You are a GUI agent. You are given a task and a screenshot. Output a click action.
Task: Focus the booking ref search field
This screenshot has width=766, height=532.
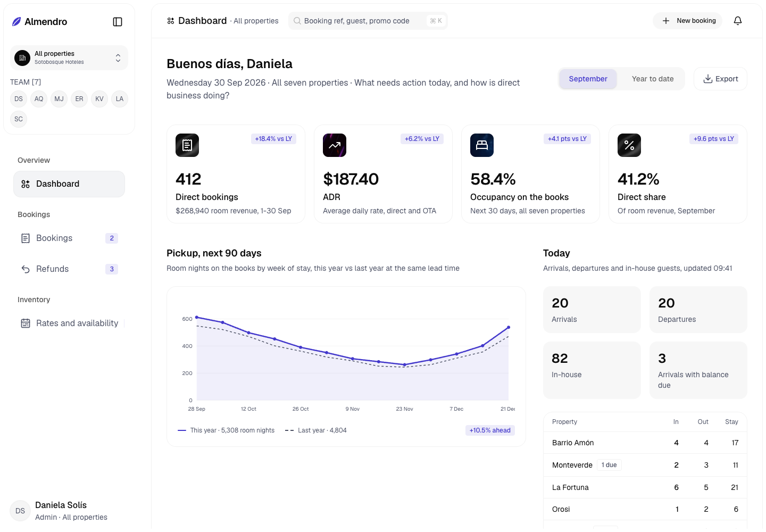[368, 21]
